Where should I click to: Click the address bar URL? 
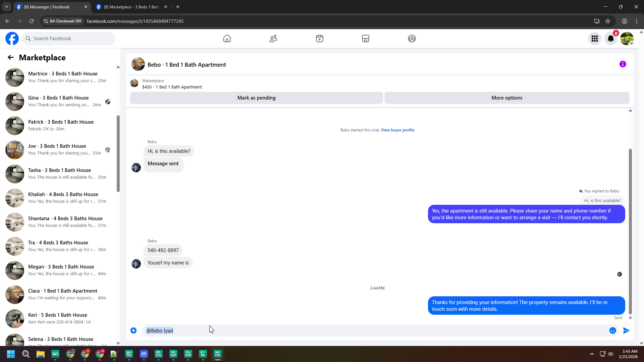coord(135,21)
